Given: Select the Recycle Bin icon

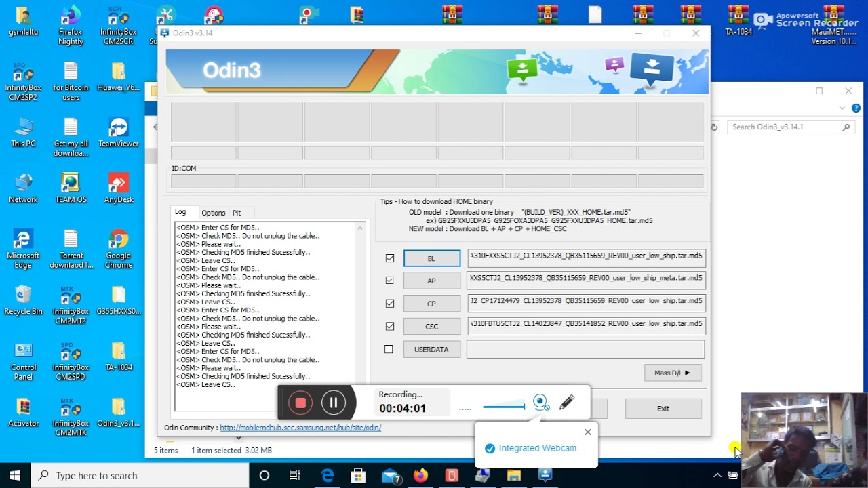Looking at the screenshot, I should point(23,301).
